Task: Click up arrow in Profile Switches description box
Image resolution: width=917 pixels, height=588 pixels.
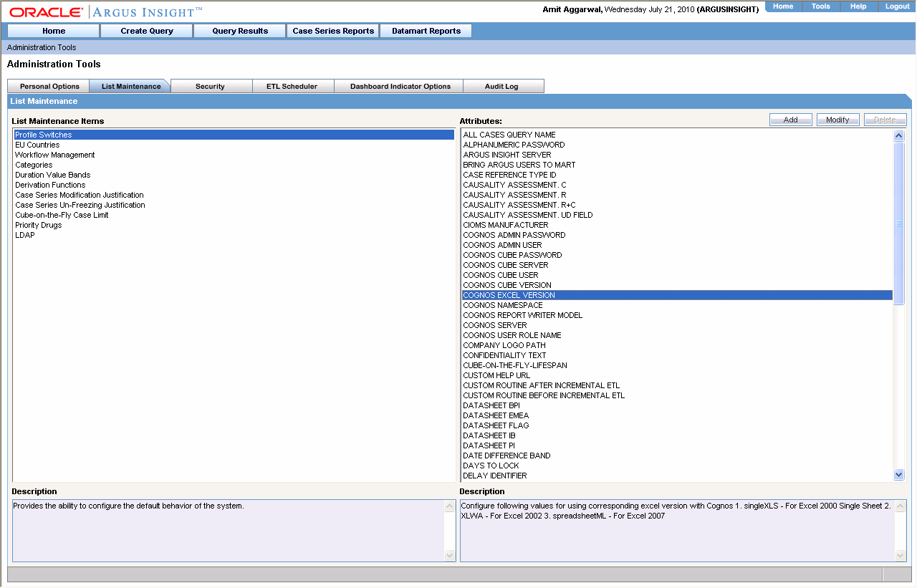Action: 450,506
